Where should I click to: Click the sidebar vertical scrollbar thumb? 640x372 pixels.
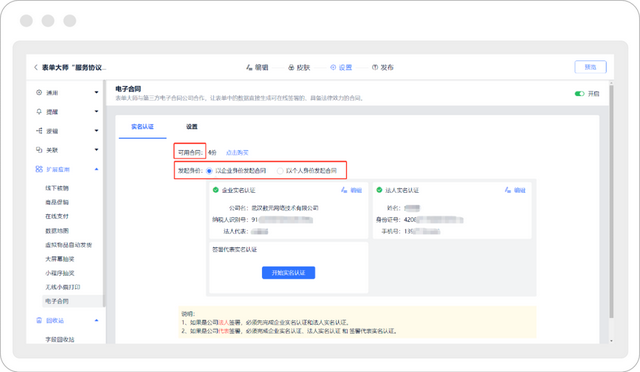104,194
